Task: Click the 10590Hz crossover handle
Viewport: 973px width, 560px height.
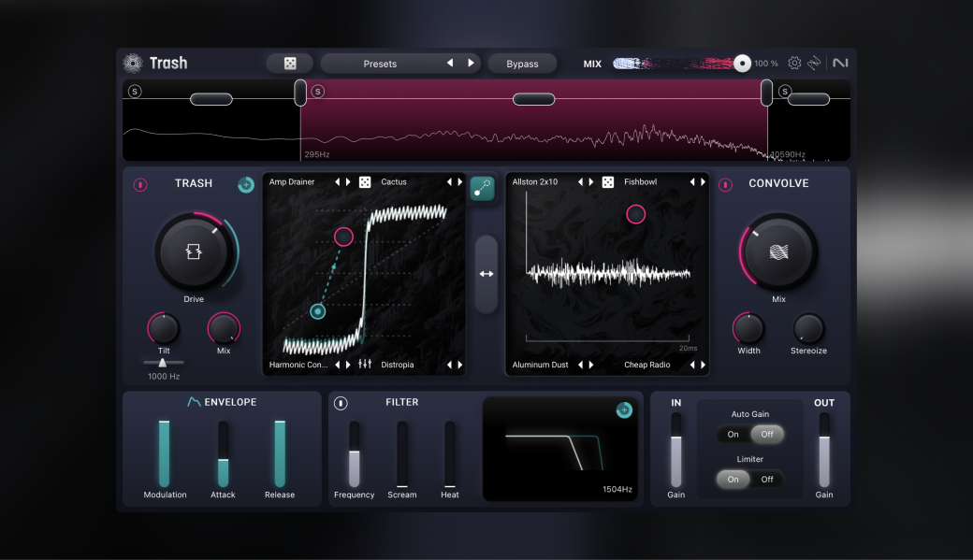Action: pyautogui.click(x=767, y=93)
